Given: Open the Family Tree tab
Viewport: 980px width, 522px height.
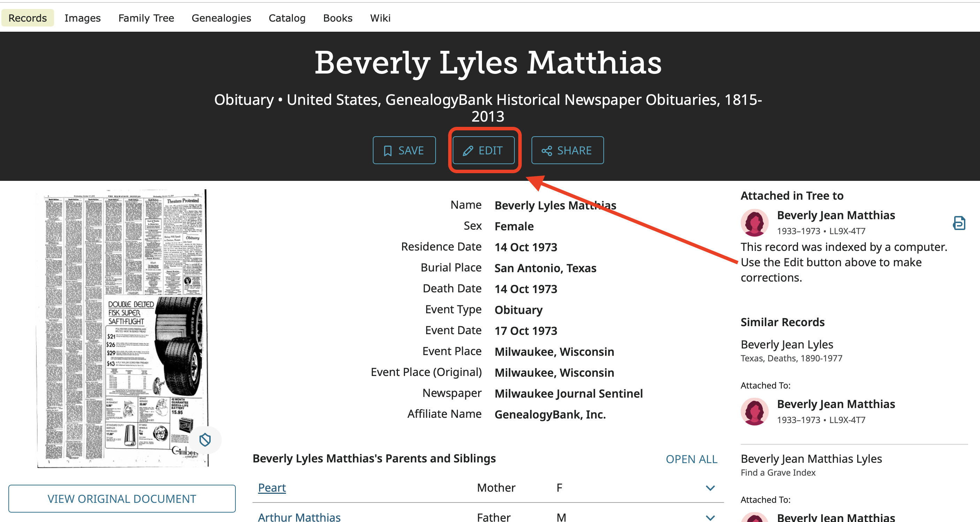Looking at the screenshot, I should click(x=146, y=18).
